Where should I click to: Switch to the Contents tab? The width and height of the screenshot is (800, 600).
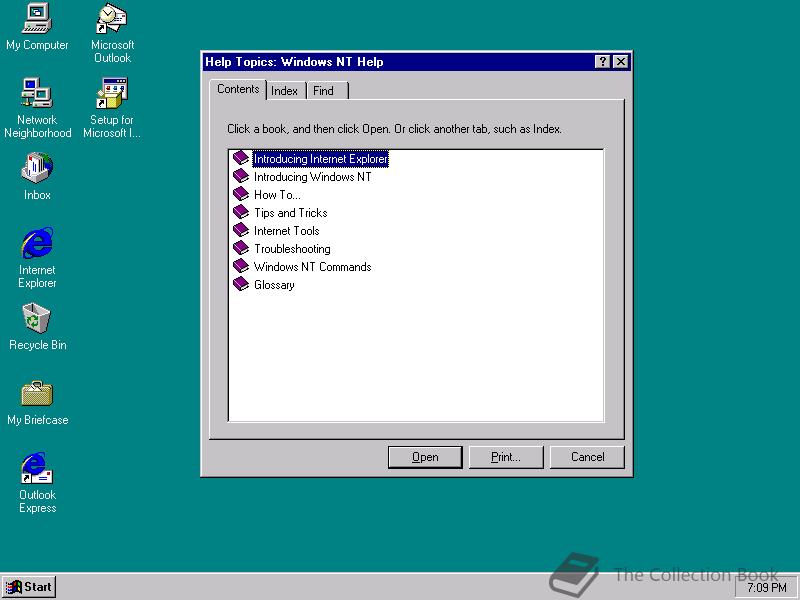238,89
